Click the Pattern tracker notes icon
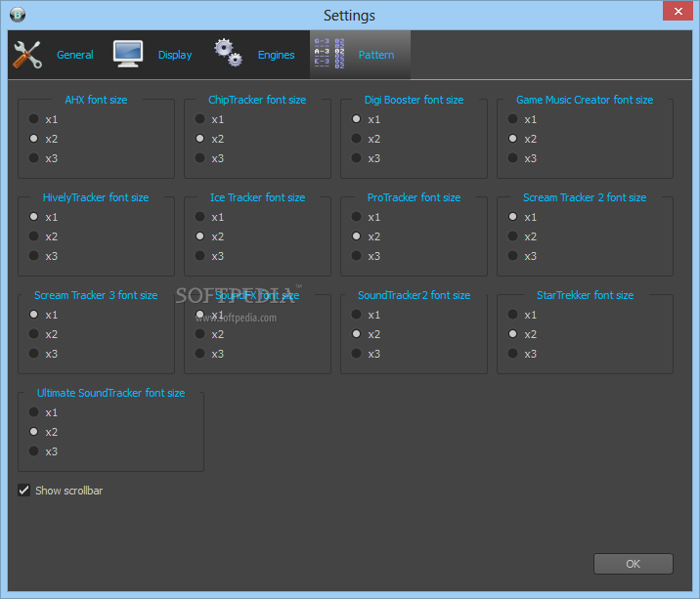This screenshot has width=700, height=599. coord(329,54)
